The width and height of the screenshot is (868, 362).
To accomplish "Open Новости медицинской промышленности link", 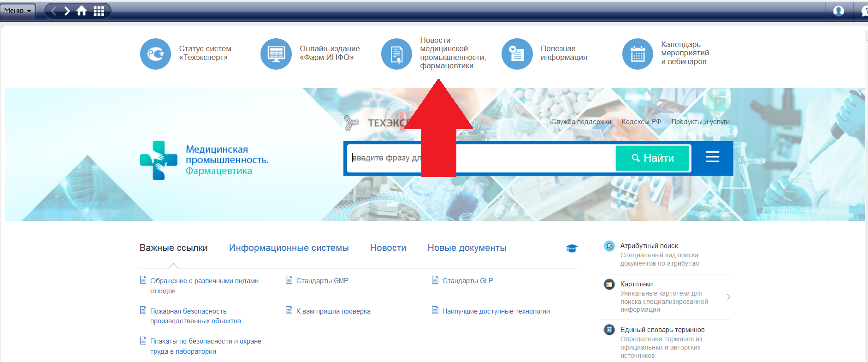I will [453, 53].
